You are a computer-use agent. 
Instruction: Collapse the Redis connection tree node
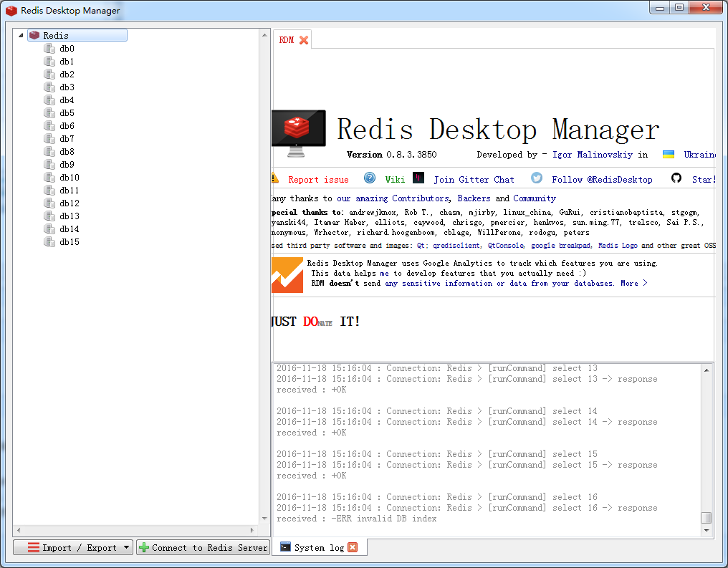21,35
